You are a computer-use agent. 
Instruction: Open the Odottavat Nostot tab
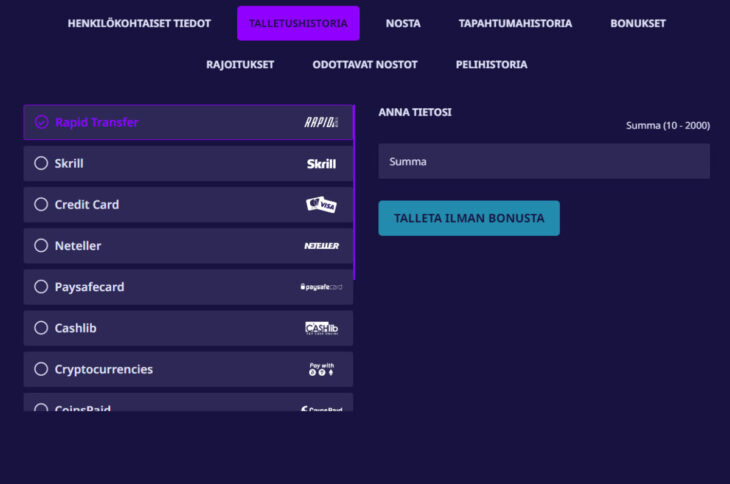click(365, 65)
